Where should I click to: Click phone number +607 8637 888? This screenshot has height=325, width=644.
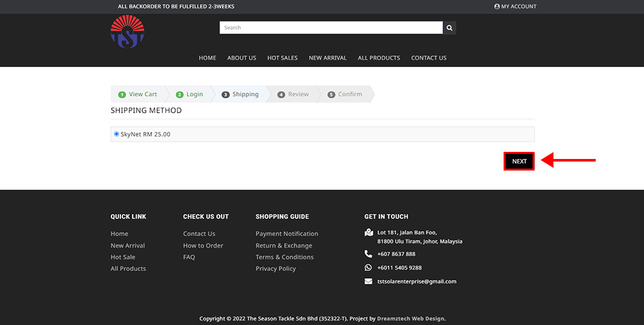click(x=396, y=254)
